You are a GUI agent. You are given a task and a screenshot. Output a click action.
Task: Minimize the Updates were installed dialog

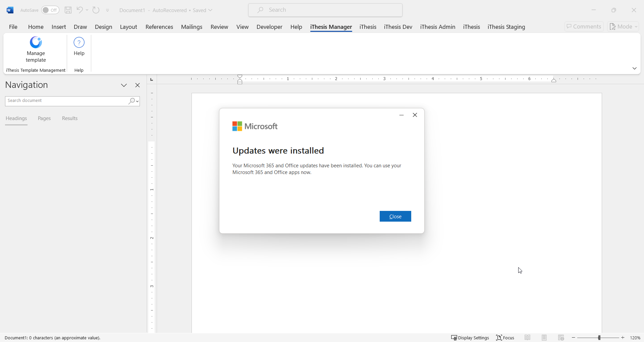[401, 115]
